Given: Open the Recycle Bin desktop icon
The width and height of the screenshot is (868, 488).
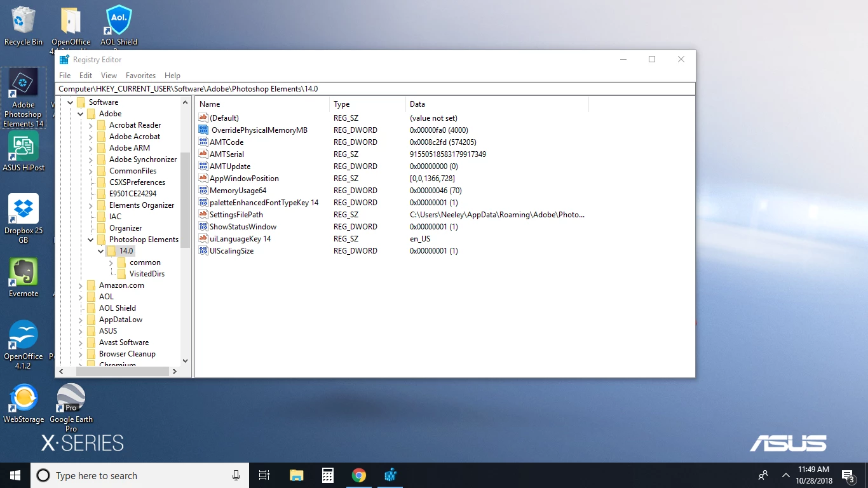Looking at the screenshot, I should coord(24,26).
